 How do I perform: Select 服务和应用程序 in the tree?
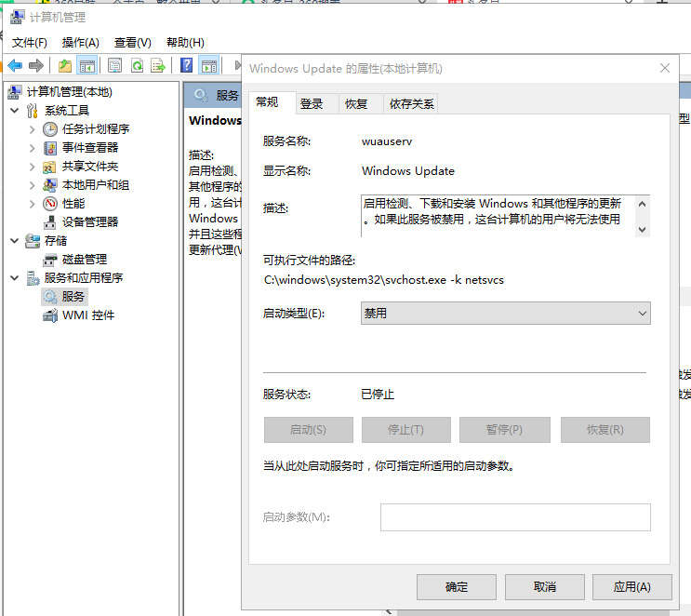coord(84,278)
